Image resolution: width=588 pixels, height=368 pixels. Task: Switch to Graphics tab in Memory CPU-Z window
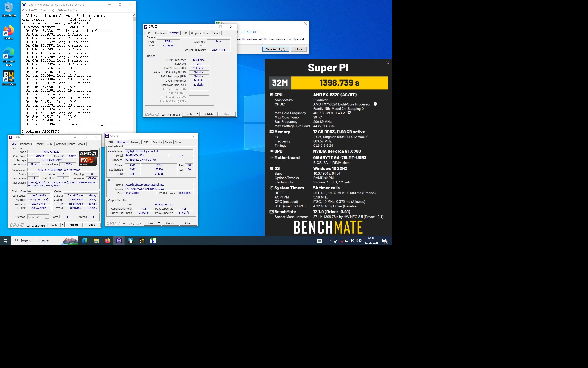196,33
